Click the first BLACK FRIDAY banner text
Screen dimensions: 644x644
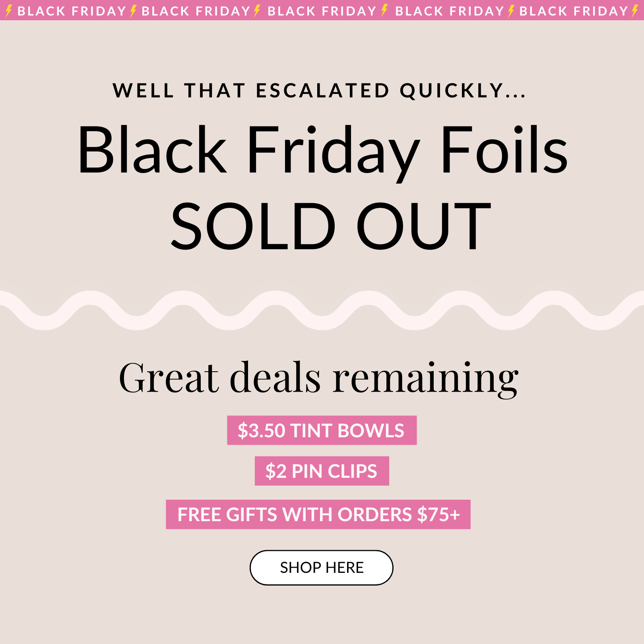[x=72, y=11]
